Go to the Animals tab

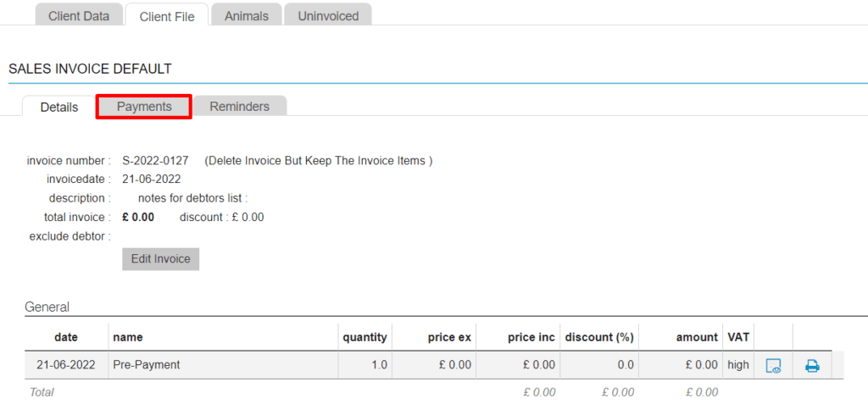tap(247, 16)
